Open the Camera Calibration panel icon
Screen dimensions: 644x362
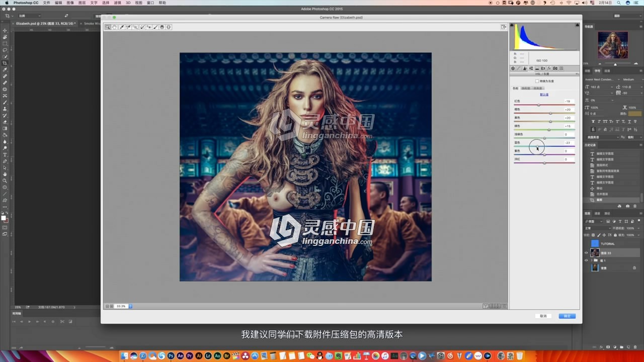[x=555, y=68]
